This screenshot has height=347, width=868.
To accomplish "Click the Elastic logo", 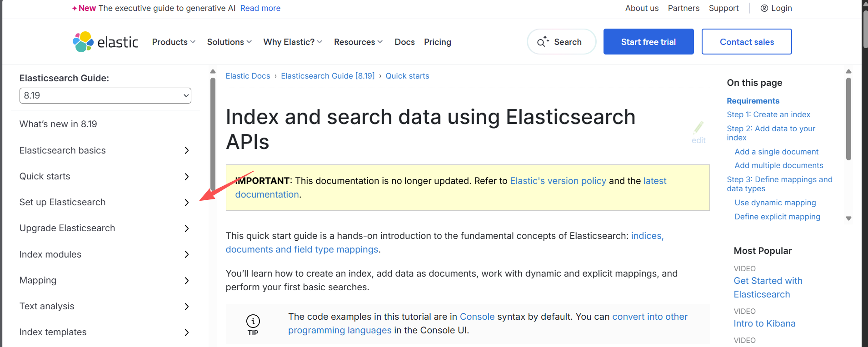I will pos(105,42).
